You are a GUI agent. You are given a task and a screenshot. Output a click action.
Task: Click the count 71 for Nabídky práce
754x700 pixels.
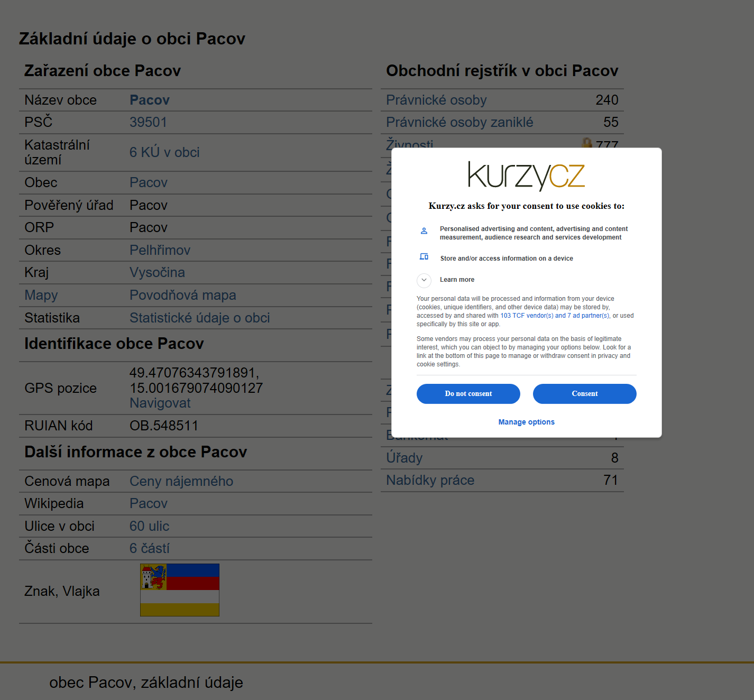(x=611, y=480)
